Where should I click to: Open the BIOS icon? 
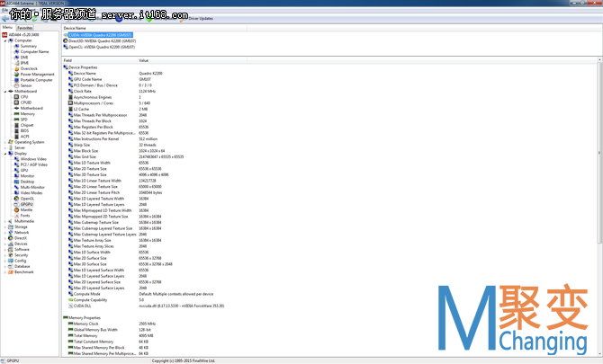(x=16, y=130)
